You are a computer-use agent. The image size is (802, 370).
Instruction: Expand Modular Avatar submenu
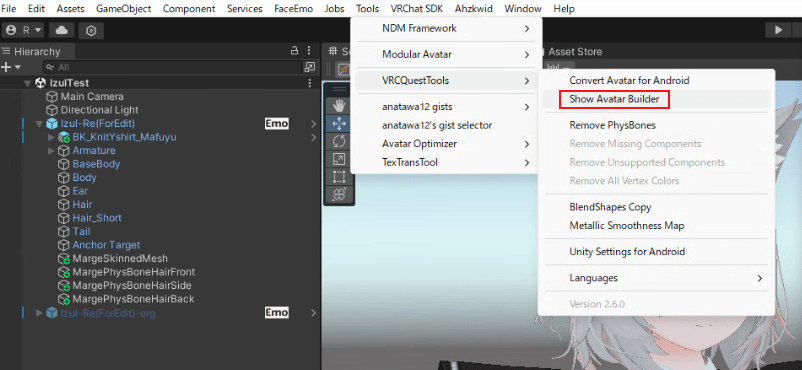tap(446, 54)
